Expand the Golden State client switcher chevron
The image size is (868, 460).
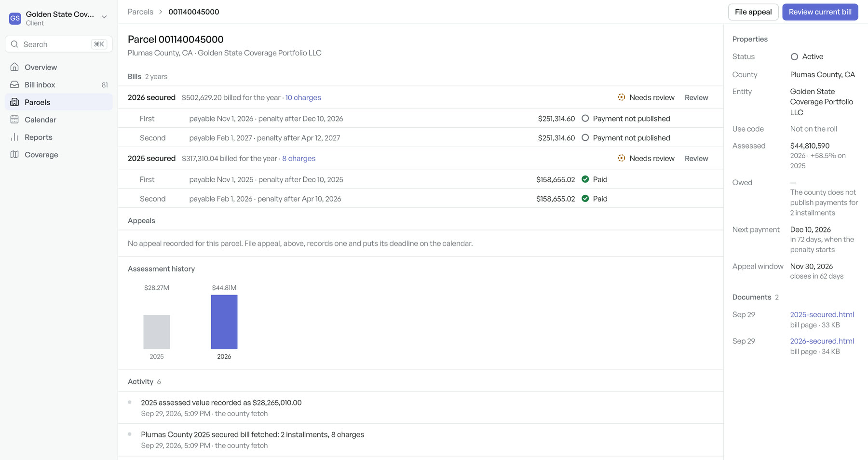point(104,17)
